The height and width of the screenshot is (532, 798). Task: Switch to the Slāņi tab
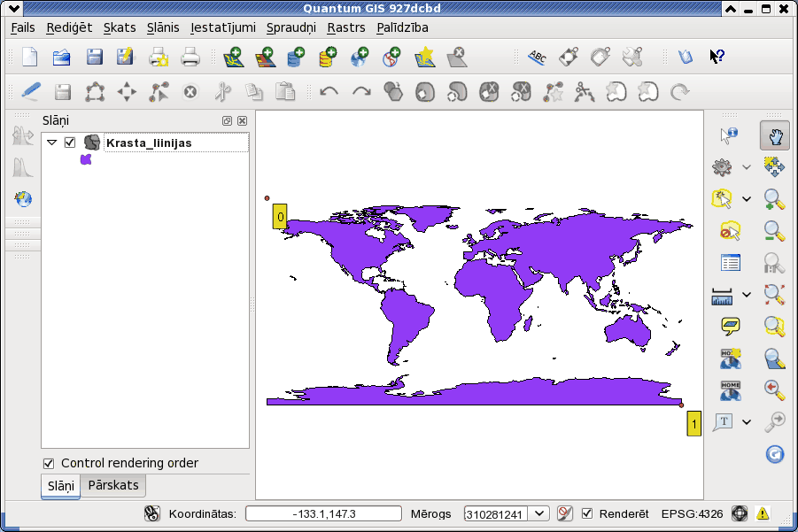pyautogui.click(x=60, y=486)
